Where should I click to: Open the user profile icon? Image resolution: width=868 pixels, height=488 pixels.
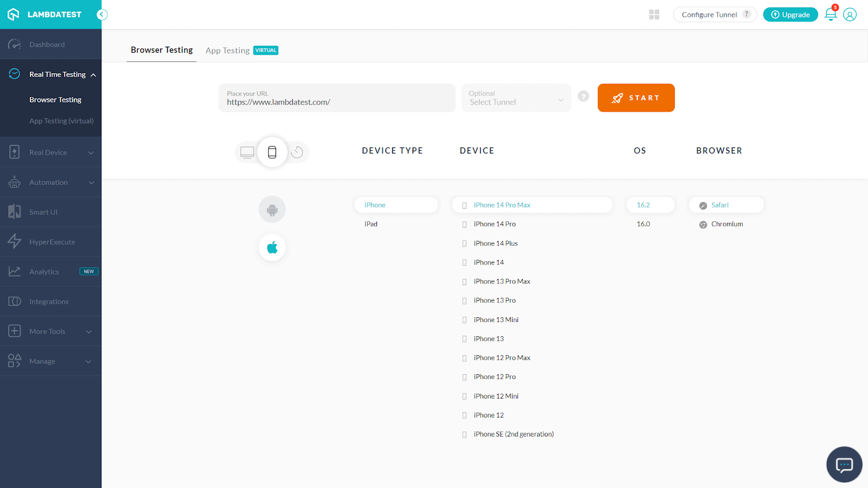coord(850,15)
